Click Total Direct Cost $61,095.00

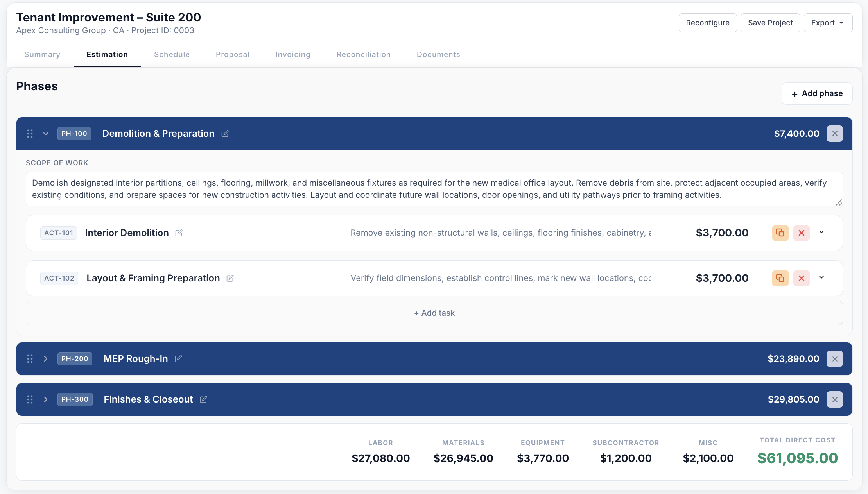pos(798,458)
